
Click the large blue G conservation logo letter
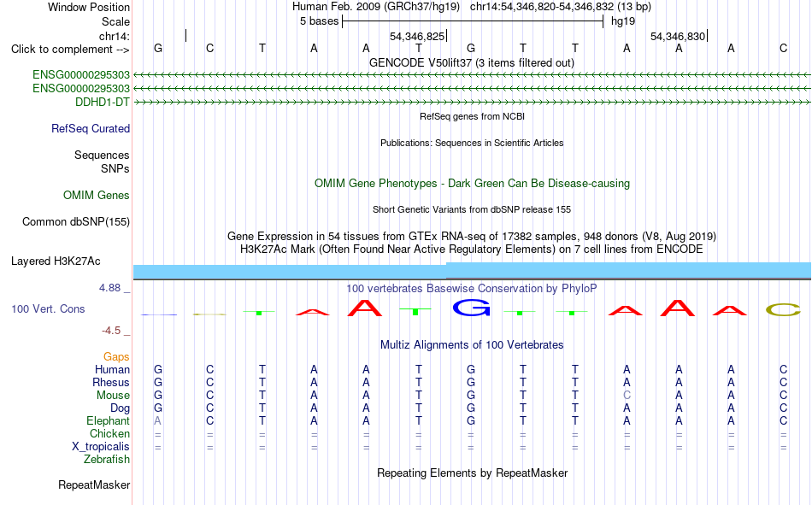tap(471, 308)
